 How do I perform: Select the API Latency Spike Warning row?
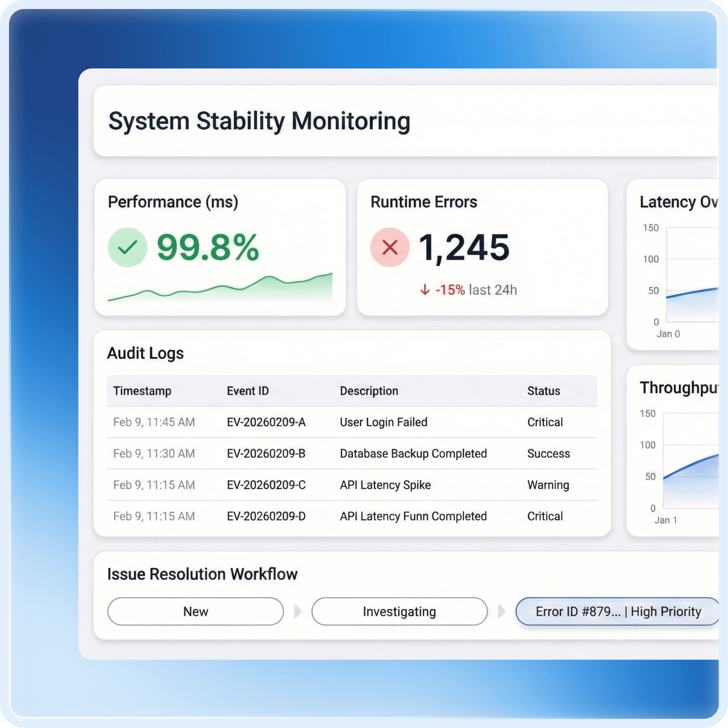(385, 485)
